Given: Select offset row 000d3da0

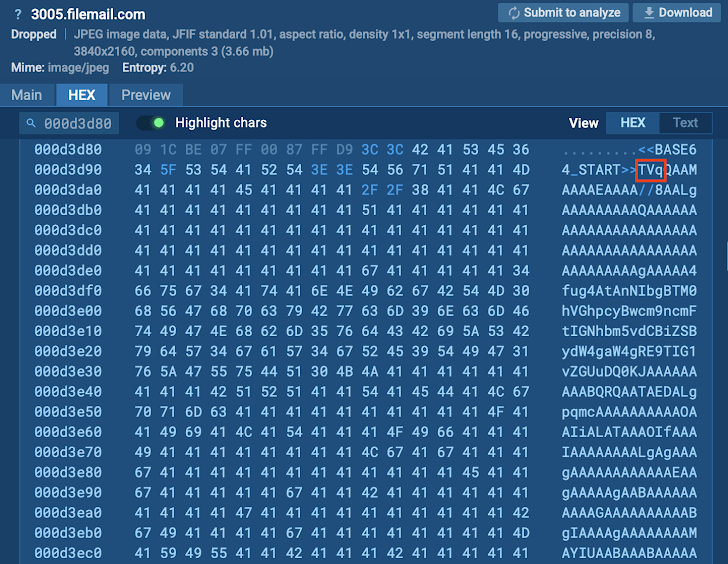Looking at the screenshot, I should coord(68,190).
